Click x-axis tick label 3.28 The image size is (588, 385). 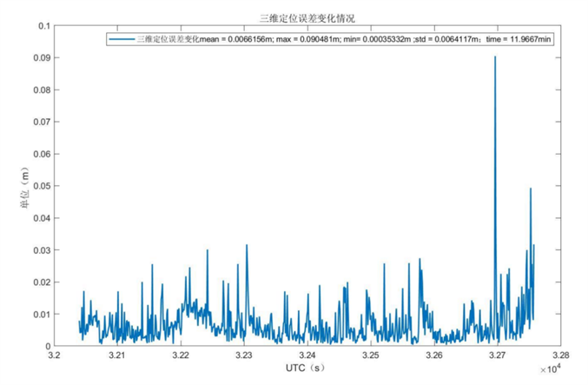pos(560,356)
